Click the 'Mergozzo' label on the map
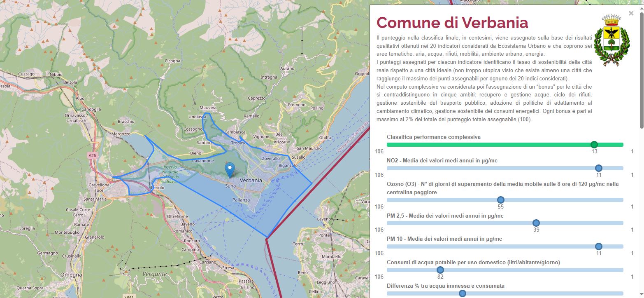Image resolution: width=644 pixels, height=298 pixels. point(121,134)
